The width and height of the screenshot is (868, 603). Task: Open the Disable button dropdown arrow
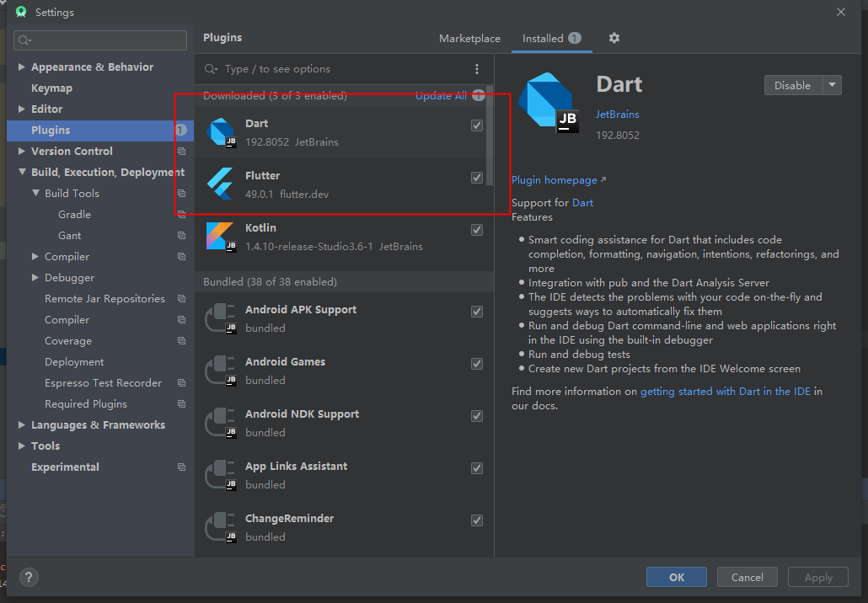point(832,85)
